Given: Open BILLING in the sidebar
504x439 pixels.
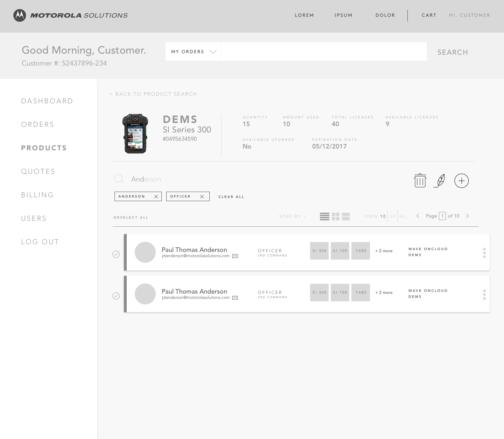Looking at the screenshot, I should 37,195.
